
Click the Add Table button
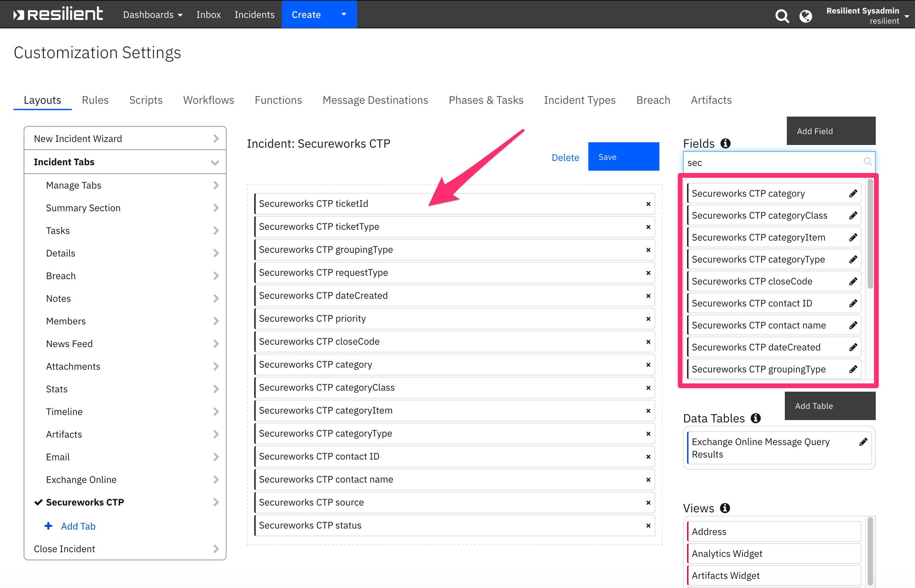(x=830, y=406)
